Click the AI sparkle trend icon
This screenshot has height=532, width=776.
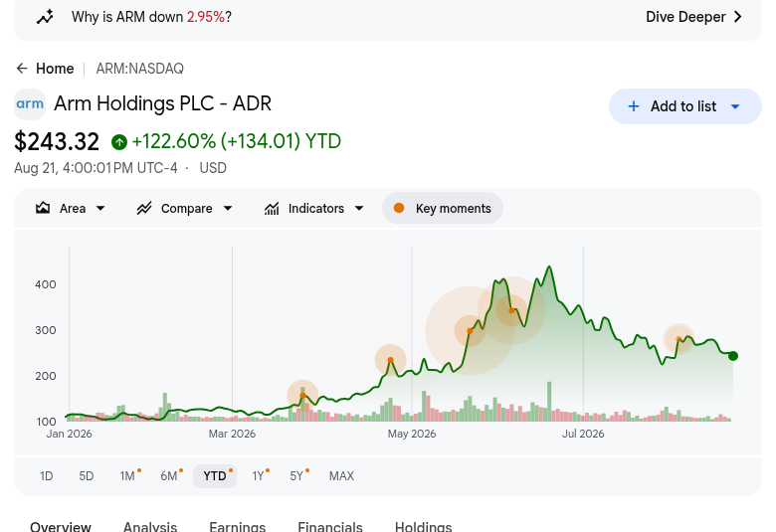(45, 17)
